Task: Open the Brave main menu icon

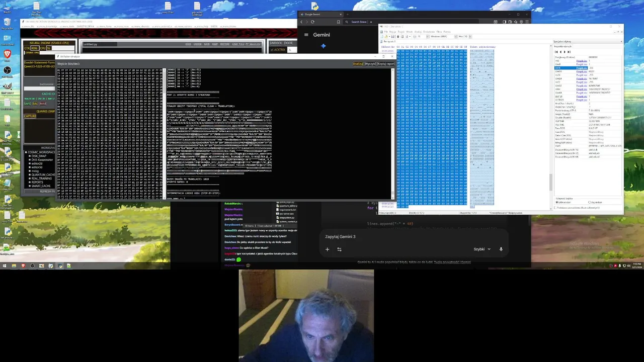Action: (x=527, y=22)
